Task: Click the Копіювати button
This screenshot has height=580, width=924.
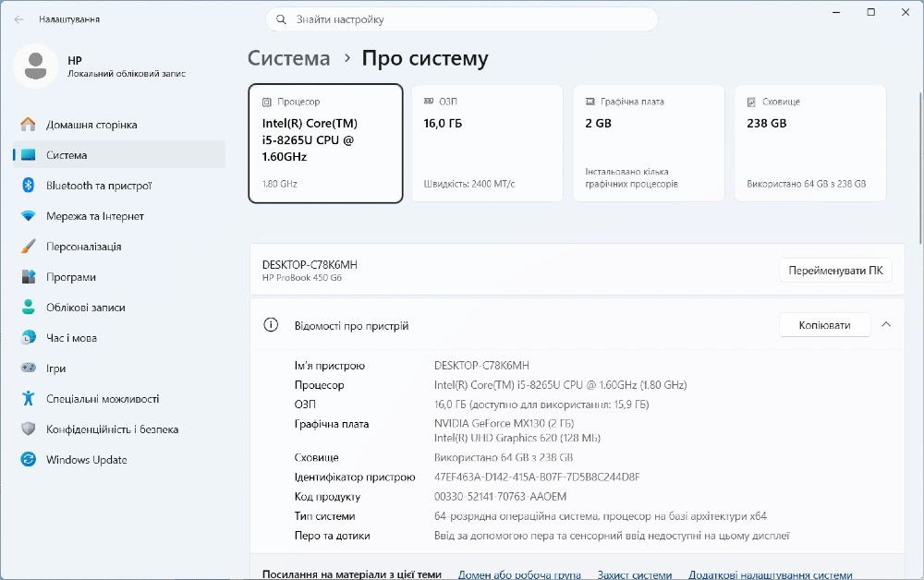Action: 824,325
